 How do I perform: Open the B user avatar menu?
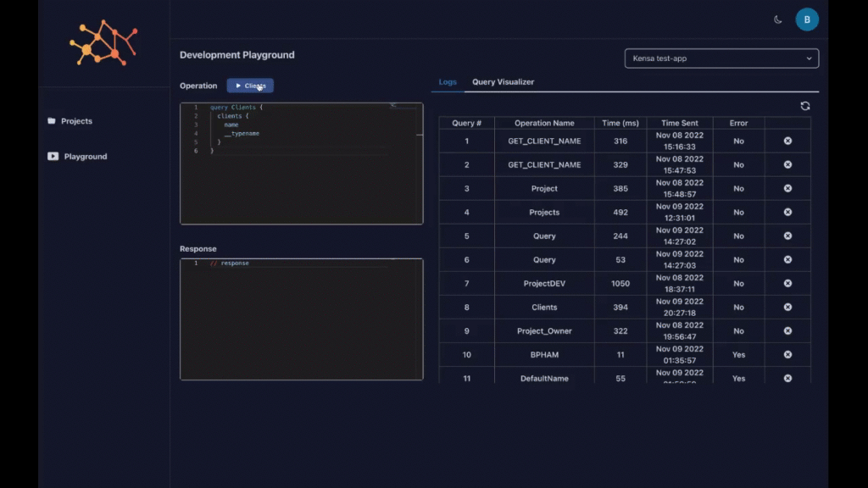[x=807, y=19]
